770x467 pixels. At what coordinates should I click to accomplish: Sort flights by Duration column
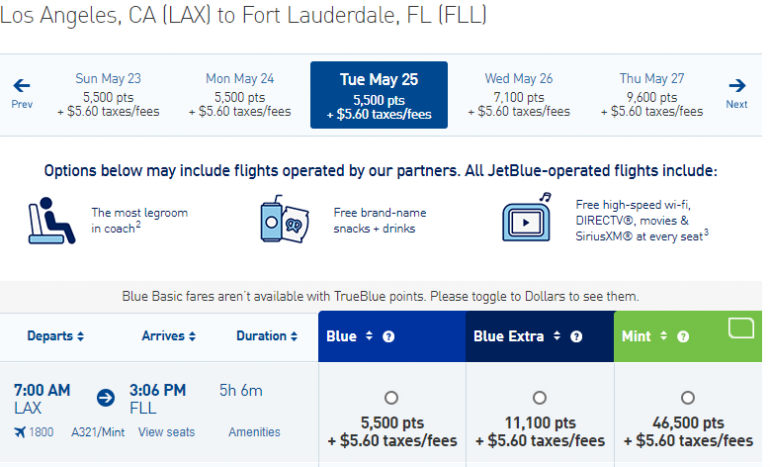[267, 336]
